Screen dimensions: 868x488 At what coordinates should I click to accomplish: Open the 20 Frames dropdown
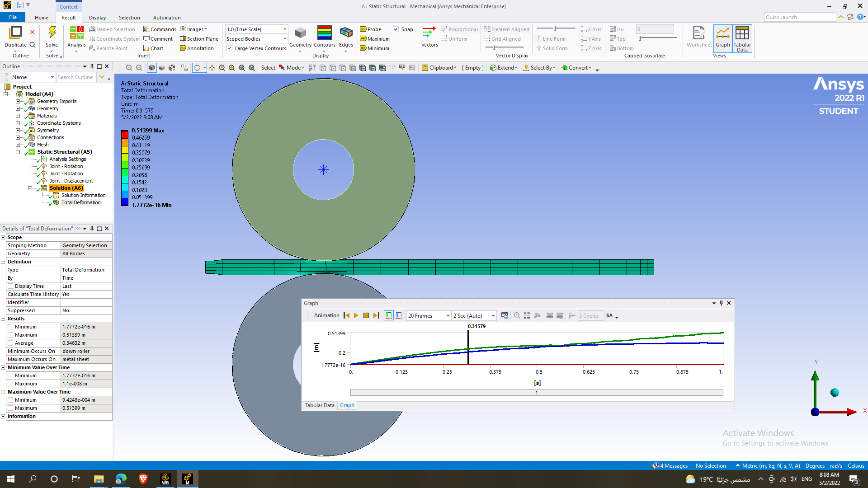(x=429, y=315)
